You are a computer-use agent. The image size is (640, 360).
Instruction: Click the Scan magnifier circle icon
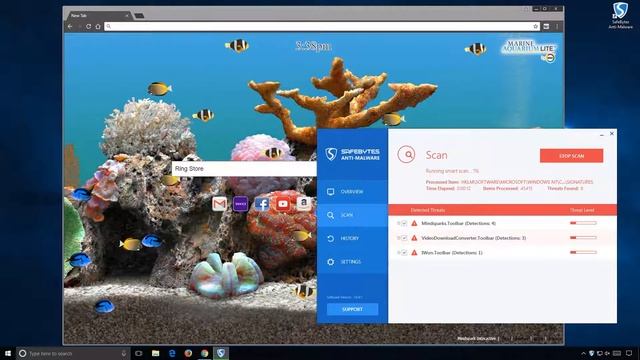coord(406,155)
